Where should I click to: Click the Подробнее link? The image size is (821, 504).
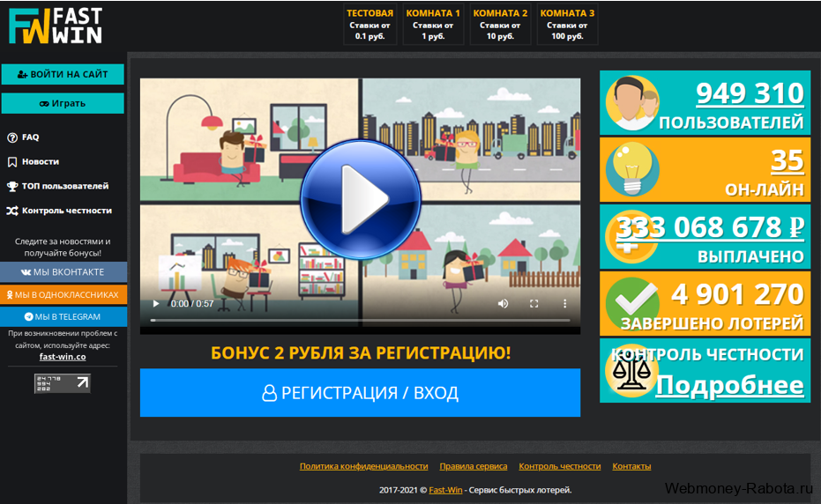point(729,385)
